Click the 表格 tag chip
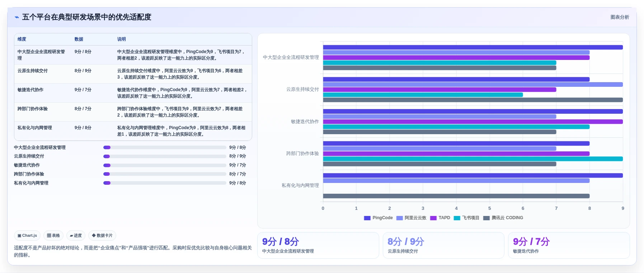This screenshot has width=644, height=273. (x=53, y=236)
